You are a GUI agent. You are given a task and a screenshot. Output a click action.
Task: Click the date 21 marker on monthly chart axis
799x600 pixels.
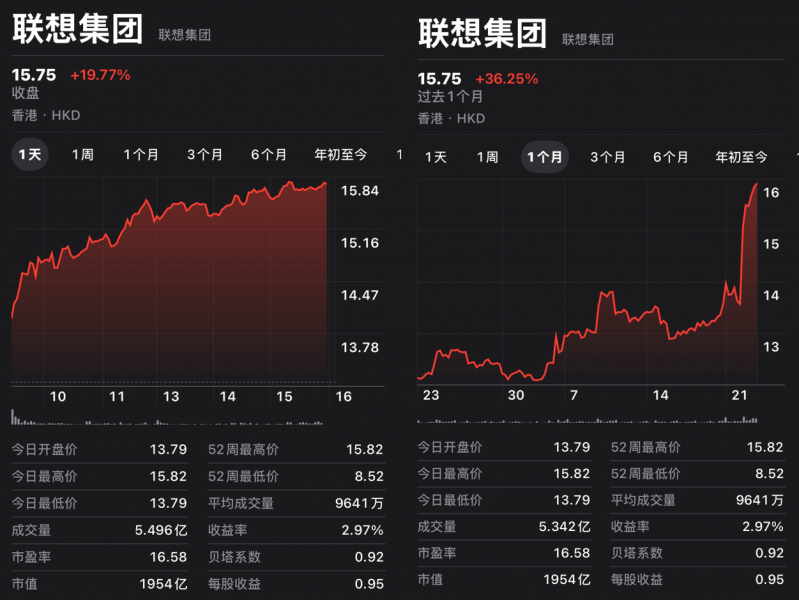pos(739,395)
